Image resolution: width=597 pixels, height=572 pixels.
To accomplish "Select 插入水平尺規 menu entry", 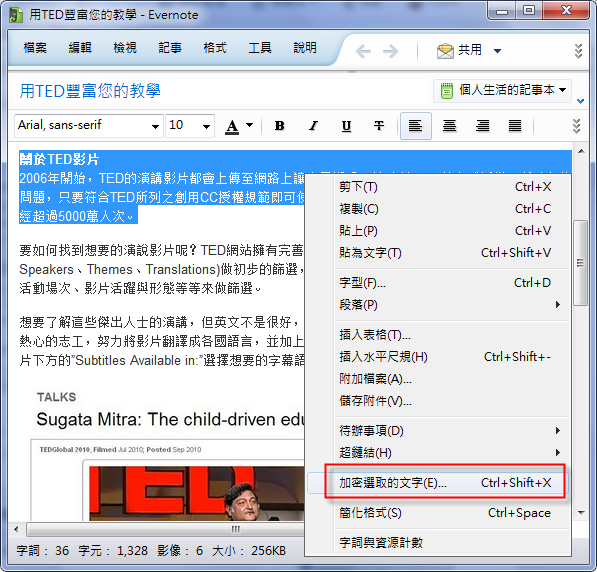I will point(438,357).
